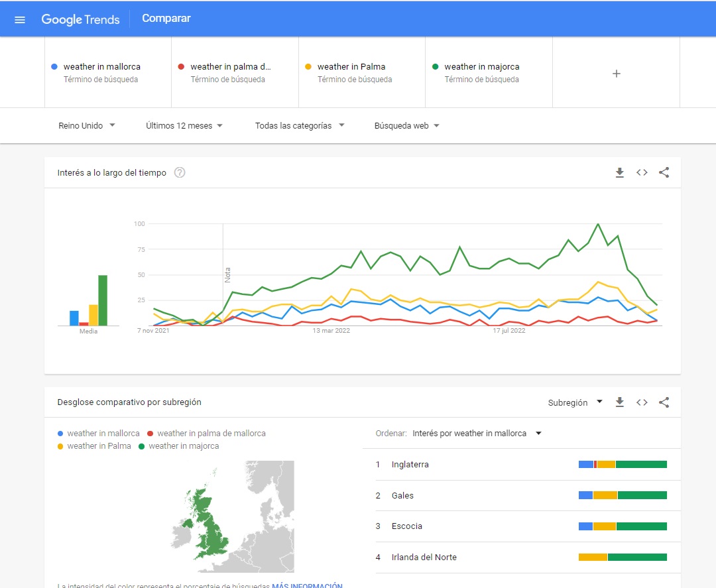Viewport: 716px width, 588px height.
Task: Open the hamburger navigation menu
Action: (x=20, y=20)
